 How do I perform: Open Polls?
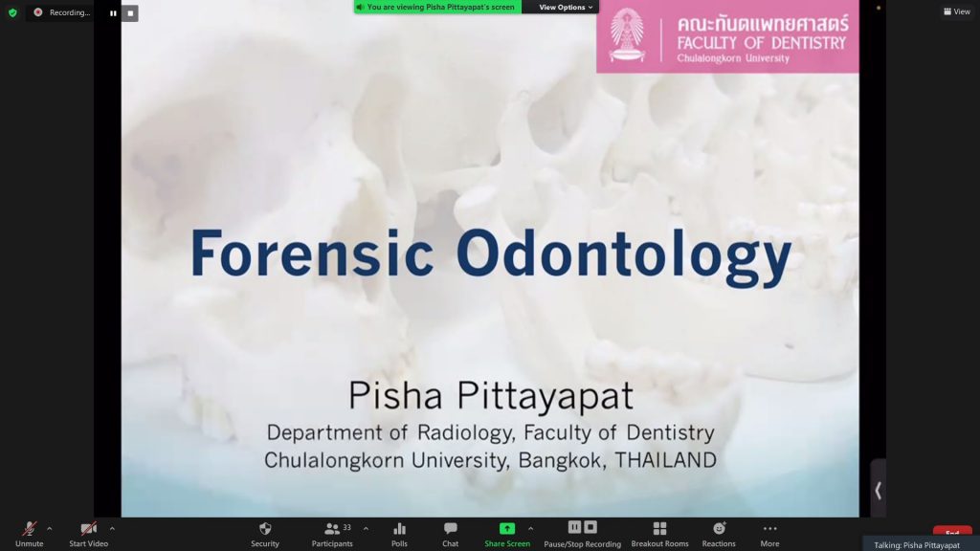(x=399, y=534)
